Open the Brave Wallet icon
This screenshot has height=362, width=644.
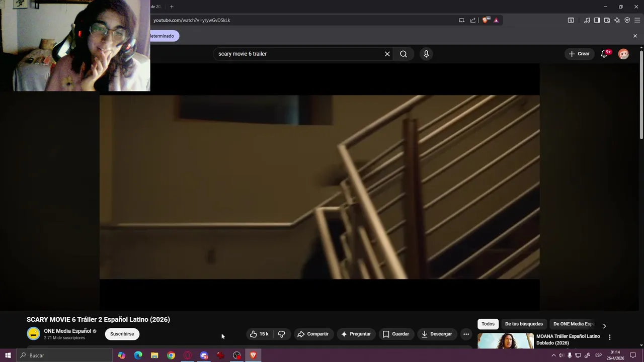pos(607,20)
